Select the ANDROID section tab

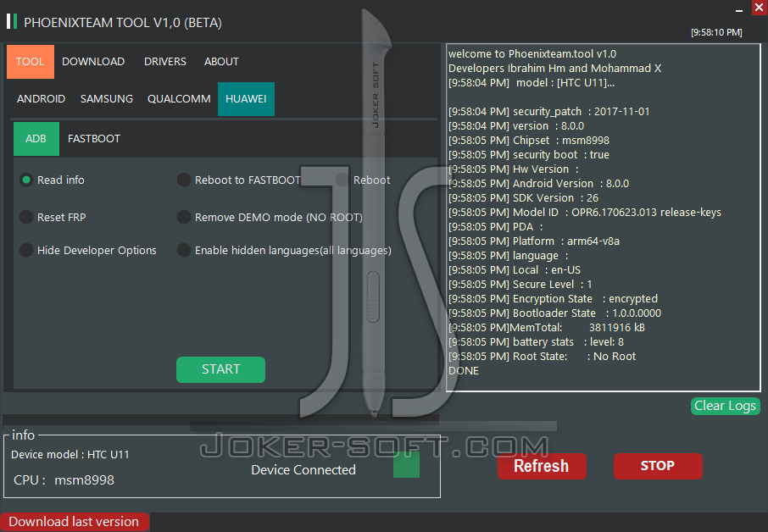42,99
